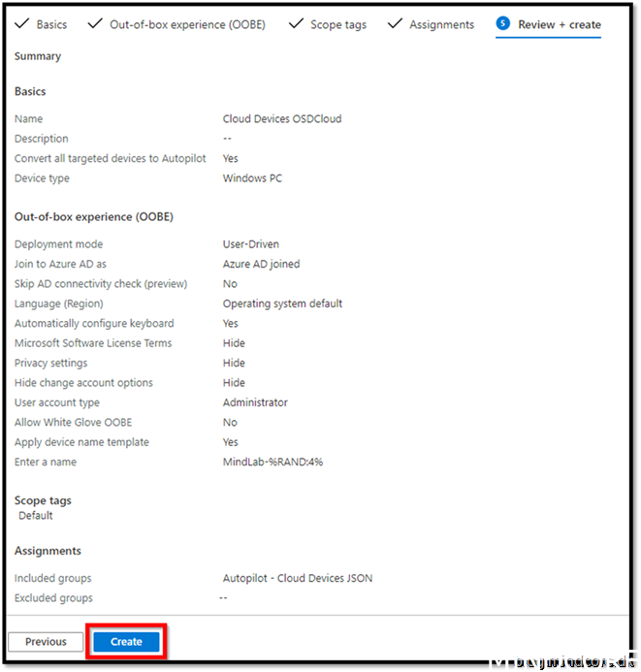Go to the Scope tags tab

(x=338, y=24)
